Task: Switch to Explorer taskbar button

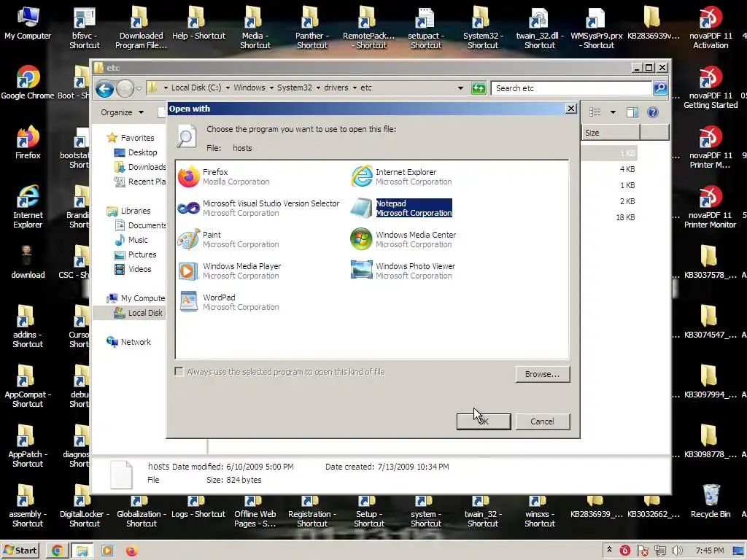Action: click(x=82, y=551)
